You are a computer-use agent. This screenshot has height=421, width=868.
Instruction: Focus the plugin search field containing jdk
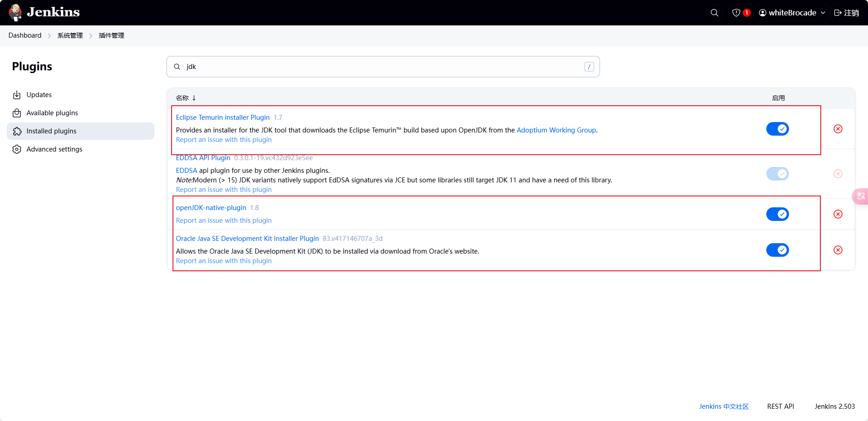[383, 67]
